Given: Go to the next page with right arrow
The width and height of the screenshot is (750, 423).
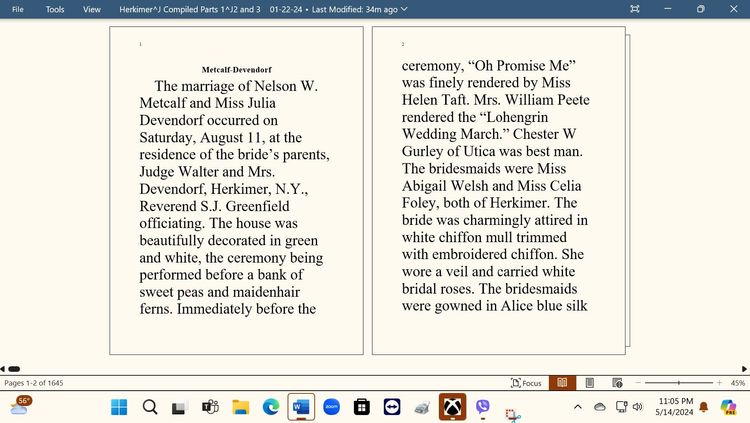Looking at the screenshot, I should point(744,369).
